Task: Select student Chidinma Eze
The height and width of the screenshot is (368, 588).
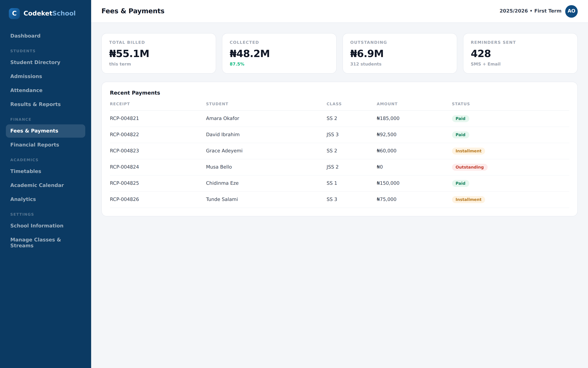Action: tap(222, 183)
